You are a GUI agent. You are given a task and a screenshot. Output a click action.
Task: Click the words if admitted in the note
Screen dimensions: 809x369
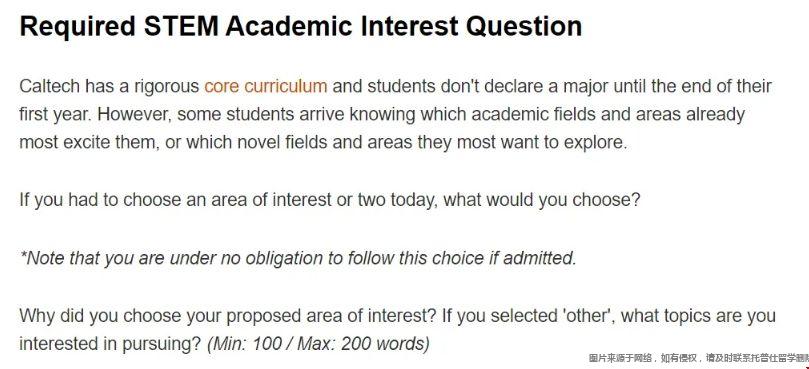click(x=533, y=258)
